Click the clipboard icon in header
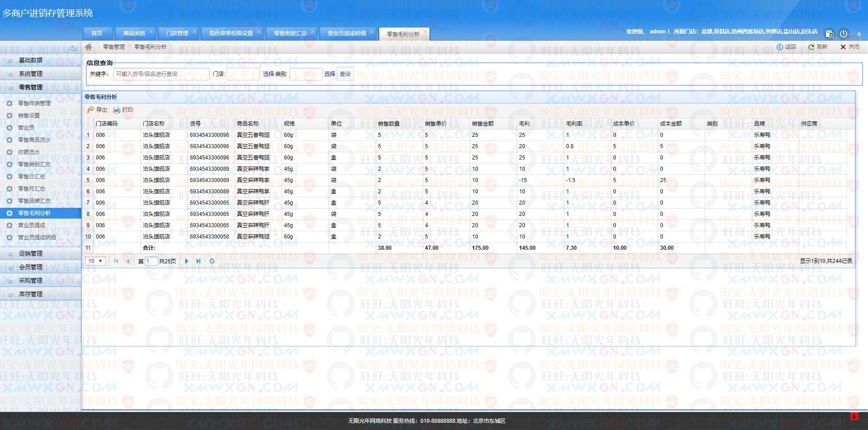 830,33
